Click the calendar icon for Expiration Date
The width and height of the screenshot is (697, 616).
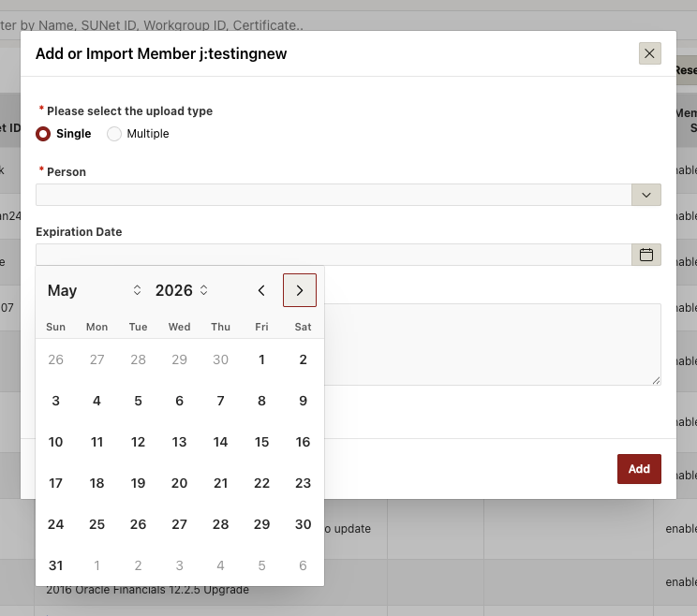tap(645, 255)
